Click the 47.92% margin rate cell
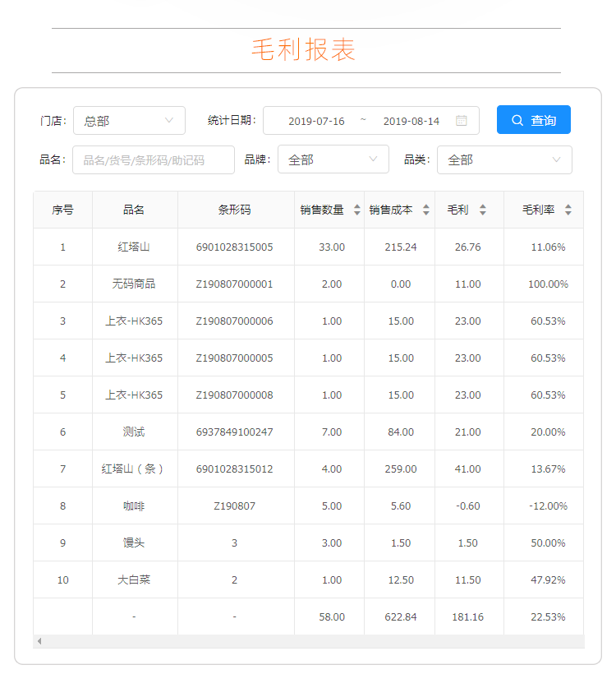Screen dimensions: 616x688 (x=543, y=580)
